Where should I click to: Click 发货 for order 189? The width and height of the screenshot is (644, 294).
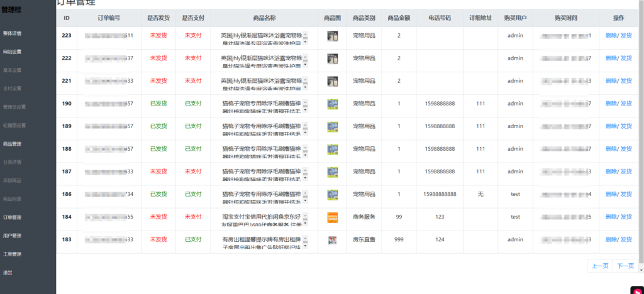click(626, 126)
